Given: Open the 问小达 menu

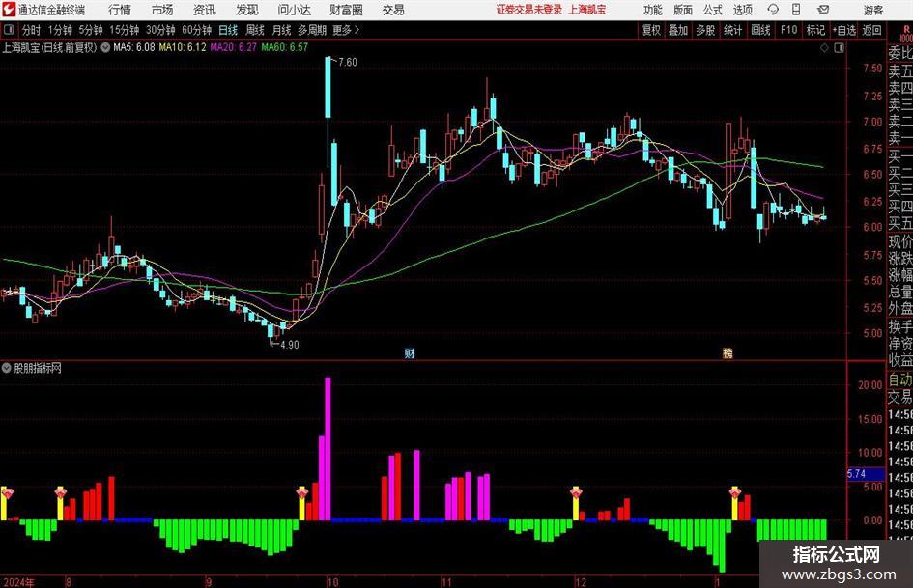Looking at the screenshot, I should click(x=294, y=10).
